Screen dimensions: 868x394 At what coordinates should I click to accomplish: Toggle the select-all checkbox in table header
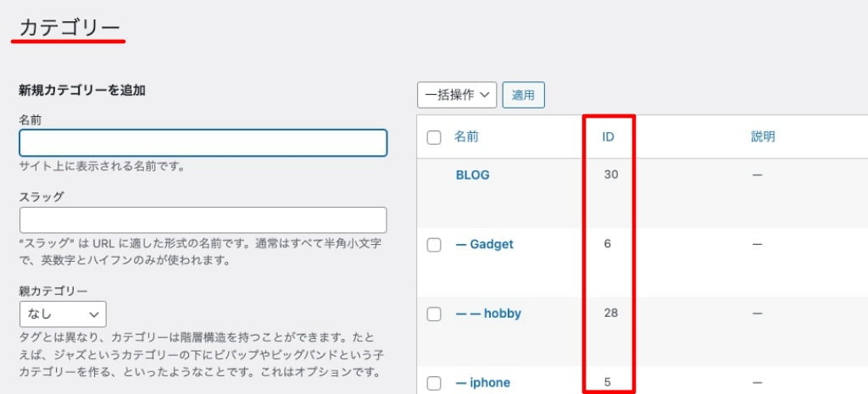point(434,138)
